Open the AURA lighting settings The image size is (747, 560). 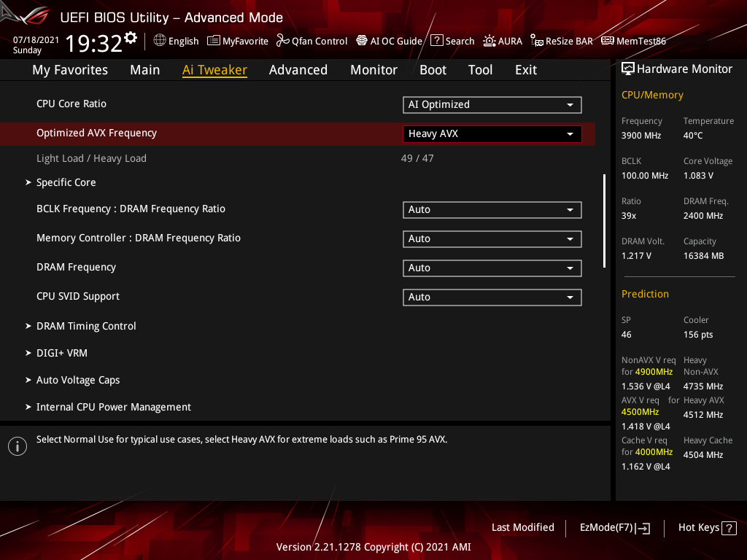503,41
